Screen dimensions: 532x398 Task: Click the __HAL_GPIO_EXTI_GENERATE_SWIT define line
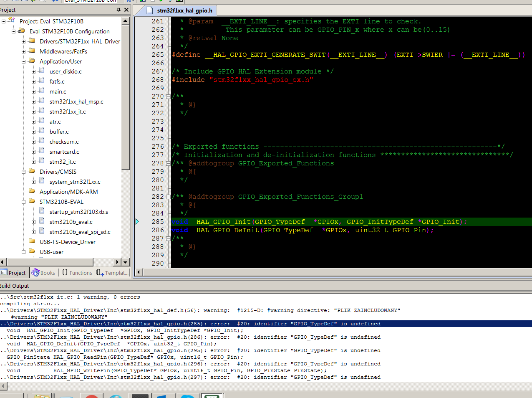(348, 55)
